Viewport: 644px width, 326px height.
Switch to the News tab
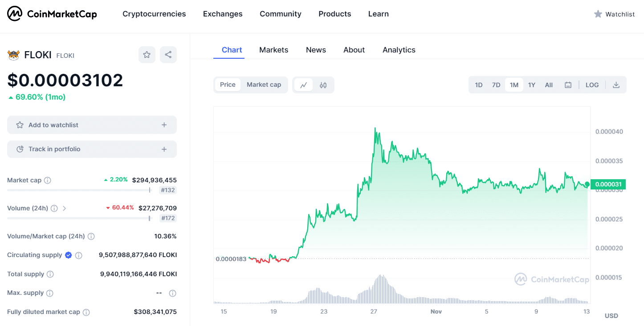pos(316,50)
